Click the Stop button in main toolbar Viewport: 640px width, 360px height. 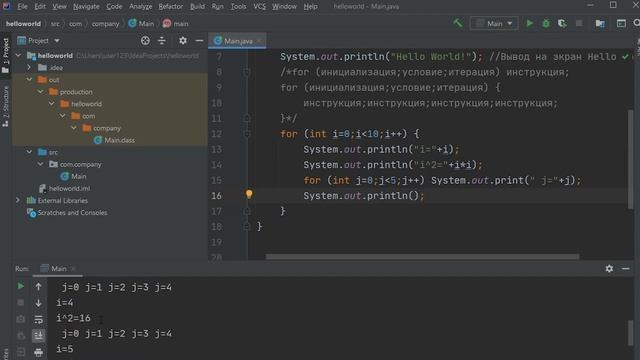[x=579, y=24]
